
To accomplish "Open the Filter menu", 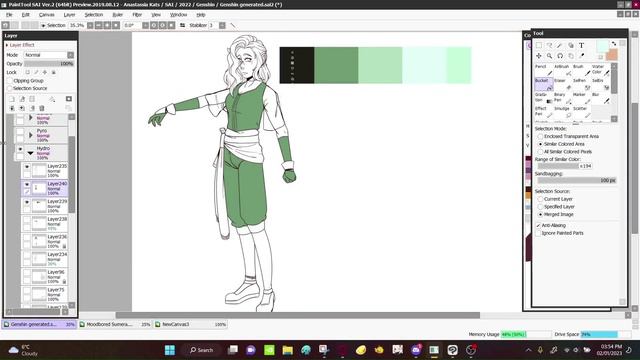I will (x=137, y=15).
